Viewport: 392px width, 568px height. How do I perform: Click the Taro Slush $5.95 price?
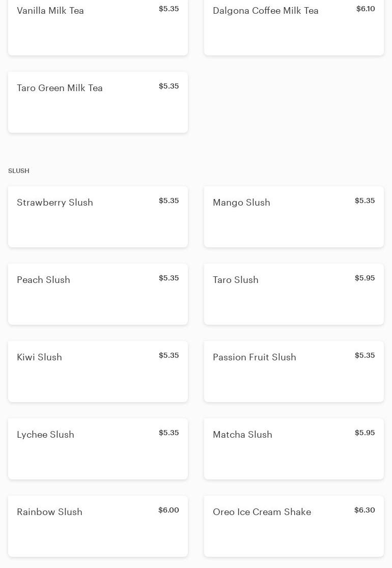tap(365, 278)
